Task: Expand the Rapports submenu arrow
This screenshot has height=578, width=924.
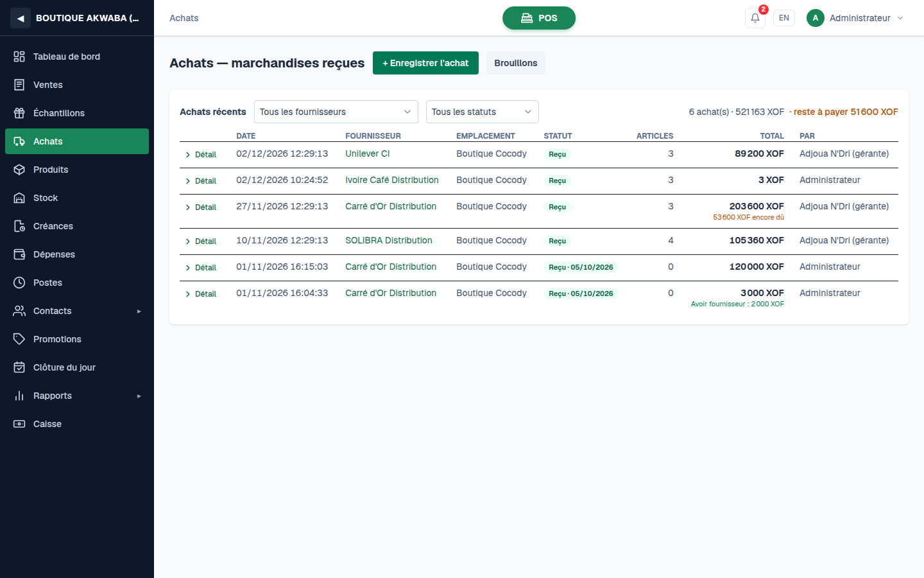Action: point(139,396)
